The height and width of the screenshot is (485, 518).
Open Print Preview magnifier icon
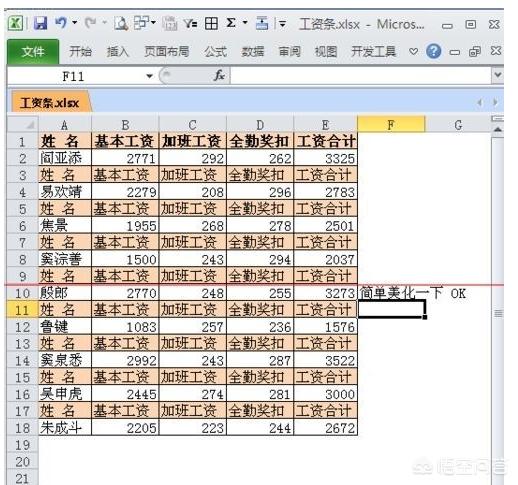[121, 23]
